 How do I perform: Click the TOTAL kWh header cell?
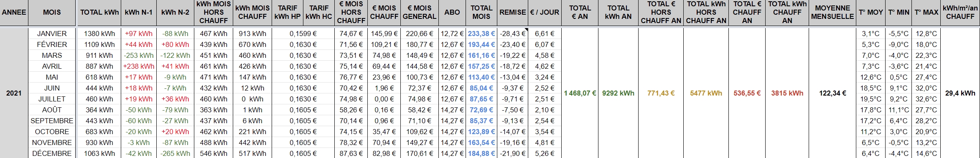point(99,13)
